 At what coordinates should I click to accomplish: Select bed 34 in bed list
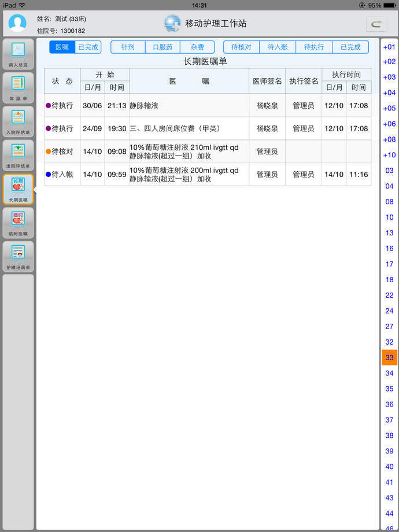[x=390, y=373]
